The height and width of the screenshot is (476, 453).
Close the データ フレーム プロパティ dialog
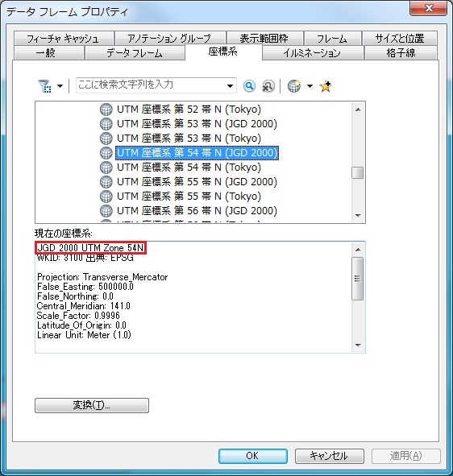click(x=428, y=8)
